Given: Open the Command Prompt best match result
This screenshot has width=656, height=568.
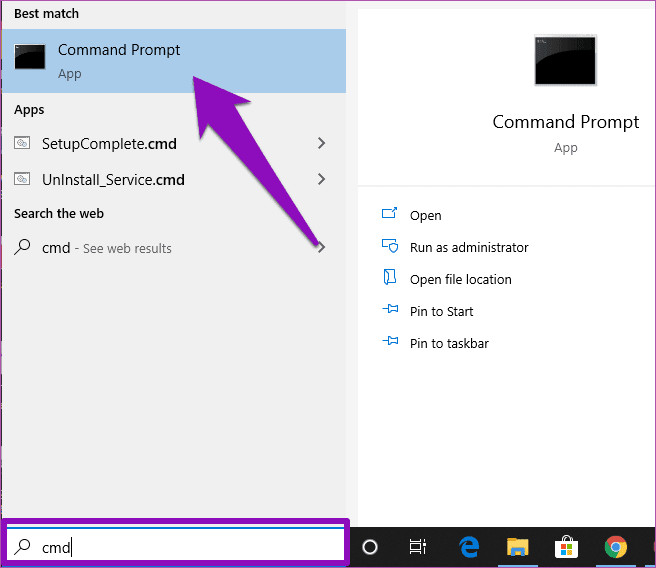Looking at the screenshot, I should click(x=174, y=61).
